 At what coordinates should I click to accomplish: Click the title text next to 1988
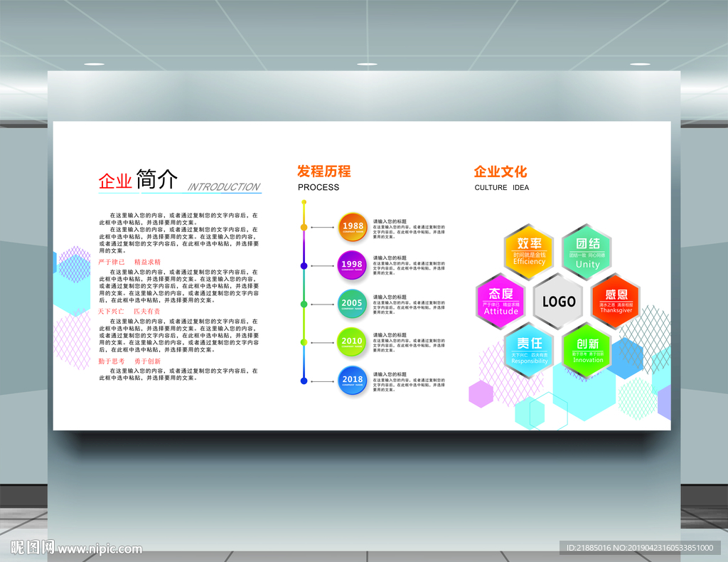[x=390, y=221]
